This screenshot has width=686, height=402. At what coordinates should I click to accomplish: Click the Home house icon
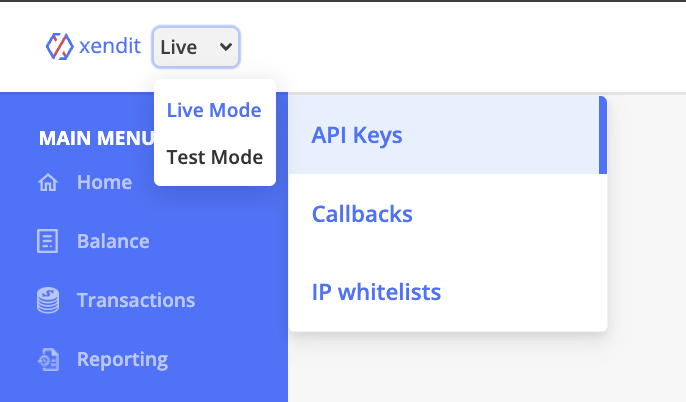click(x=48, y=182)
